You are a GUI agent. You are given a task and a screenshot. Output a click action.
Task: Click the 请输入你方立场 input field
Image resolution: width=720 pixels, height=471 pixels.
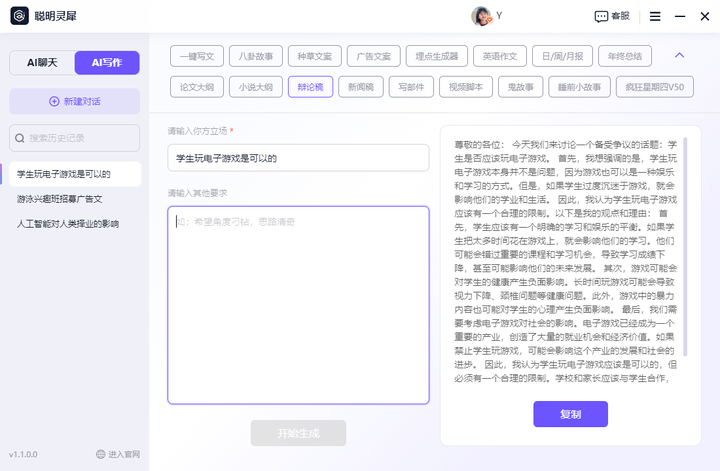click(x=298, y=158)
